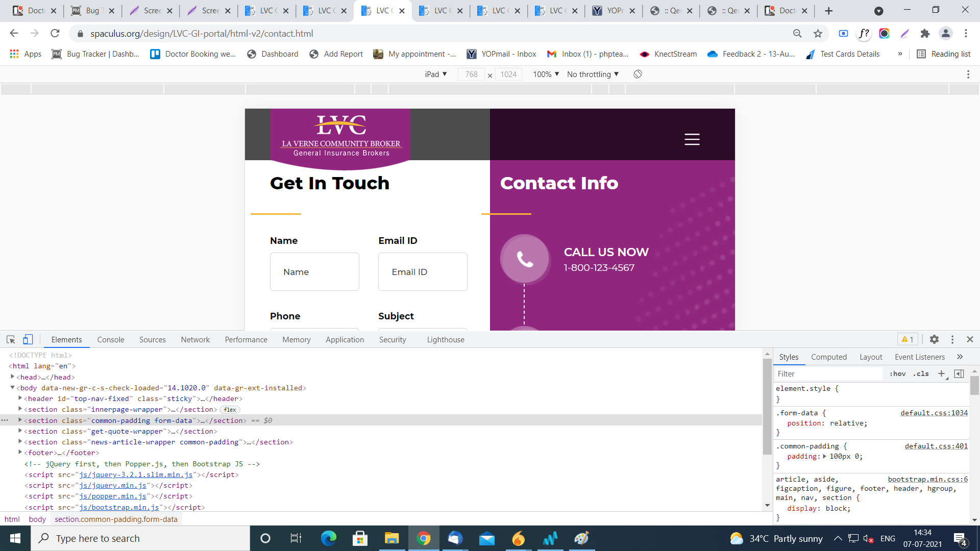Toggle the :hov element state panel
This screenshot has height=551, width=980.
click(897, 373)
